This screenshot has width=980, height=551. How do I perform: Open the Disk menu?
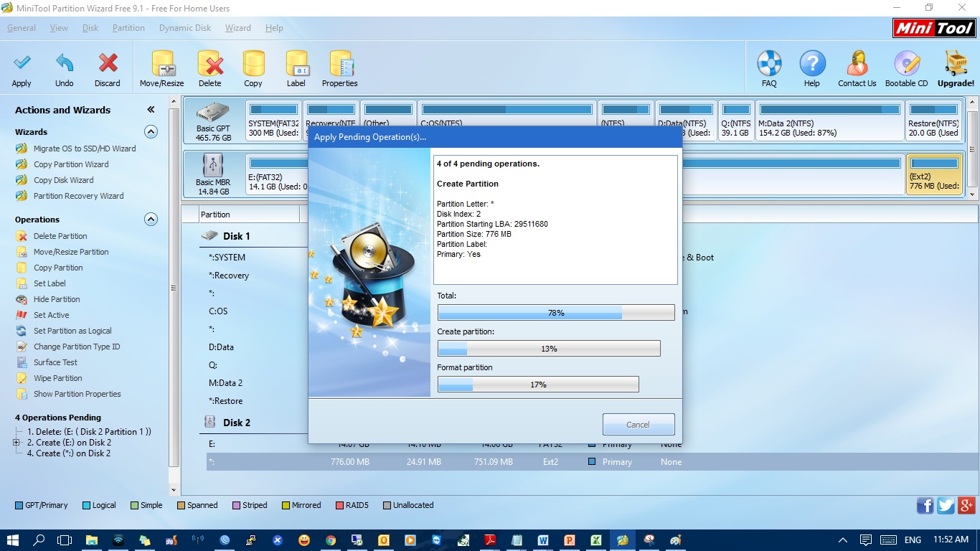[x=90, y=28]
